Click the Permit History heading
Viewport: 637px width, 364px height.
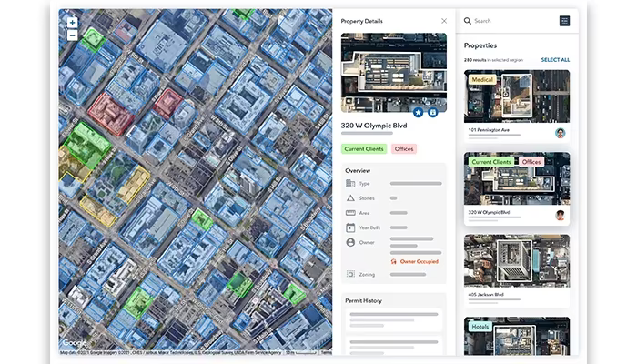tap(364, 300)
